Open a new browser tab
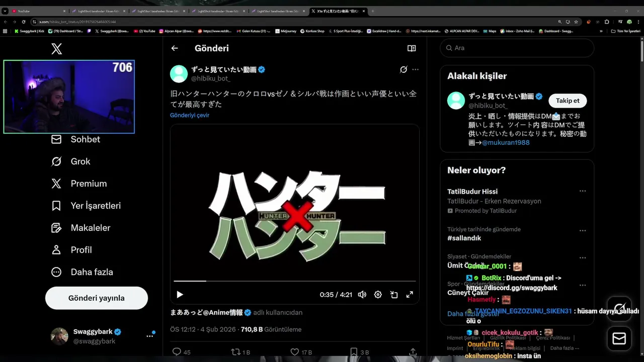This screenshot has width=644, height=362. point(372,11)
